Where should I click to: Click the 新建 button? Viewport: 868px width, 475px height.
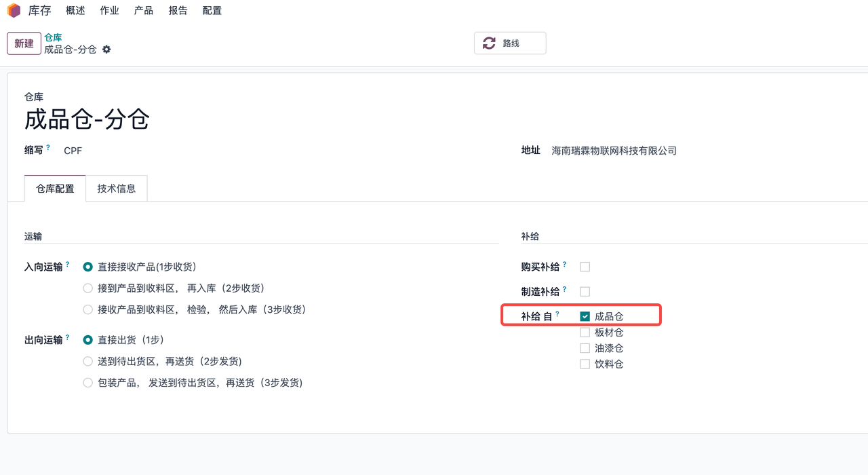(24, 43)
